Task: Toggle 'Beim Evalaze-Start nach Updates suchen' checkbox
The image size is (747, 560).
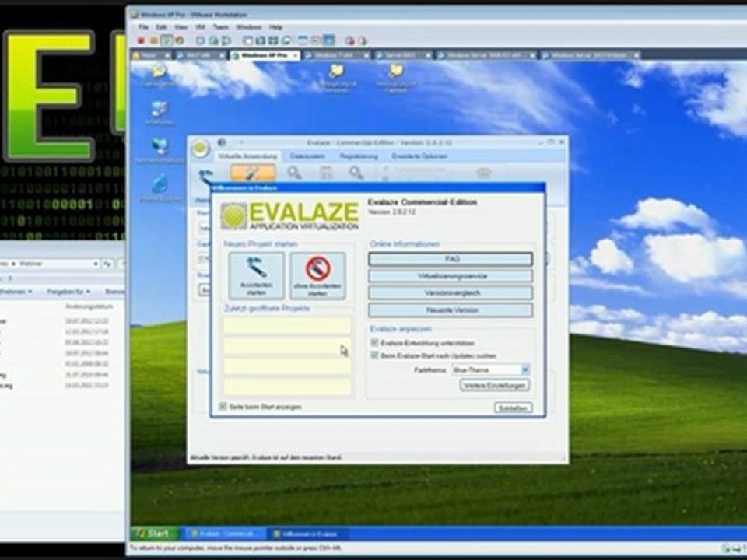Action: [374, 355]
